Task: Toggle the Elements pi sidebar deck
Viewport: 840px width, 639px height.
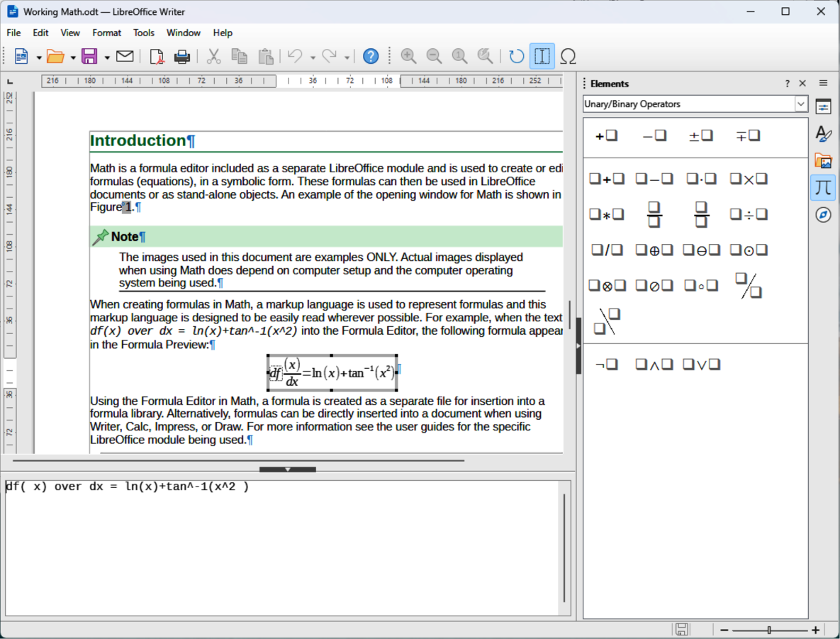Action: [823, 187]
